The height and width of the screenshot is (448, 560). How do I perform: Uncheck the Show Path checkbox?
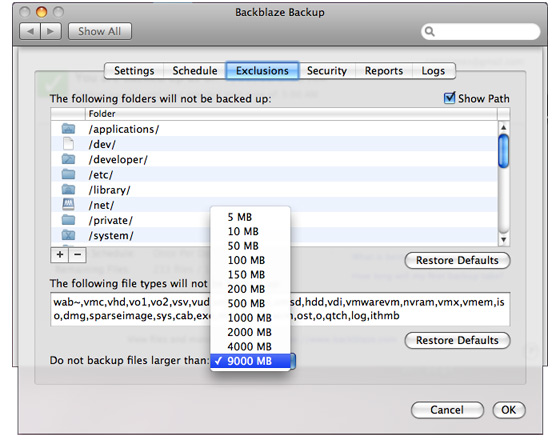pos(449,98)
